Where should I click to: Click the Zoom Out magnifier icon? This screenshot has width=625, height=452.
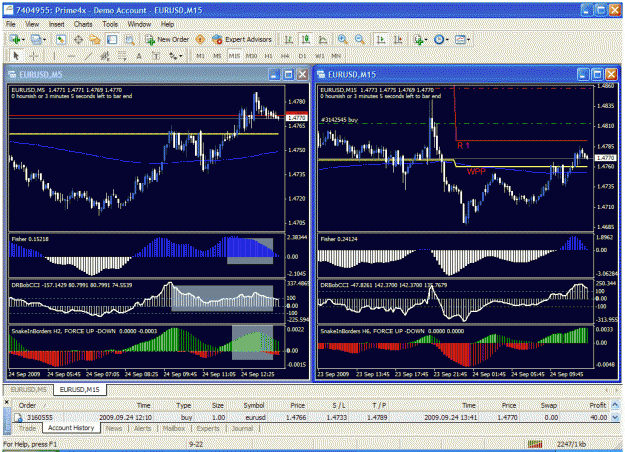click(x=360, y=39)
